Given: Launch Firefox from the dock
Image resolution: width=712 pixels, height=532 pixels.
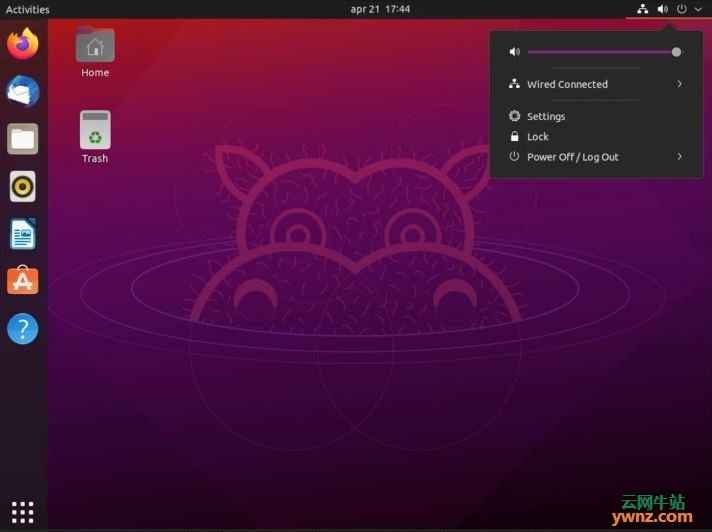Looking at the screenshot, I should pyautogui.click(x=23, y=44).
